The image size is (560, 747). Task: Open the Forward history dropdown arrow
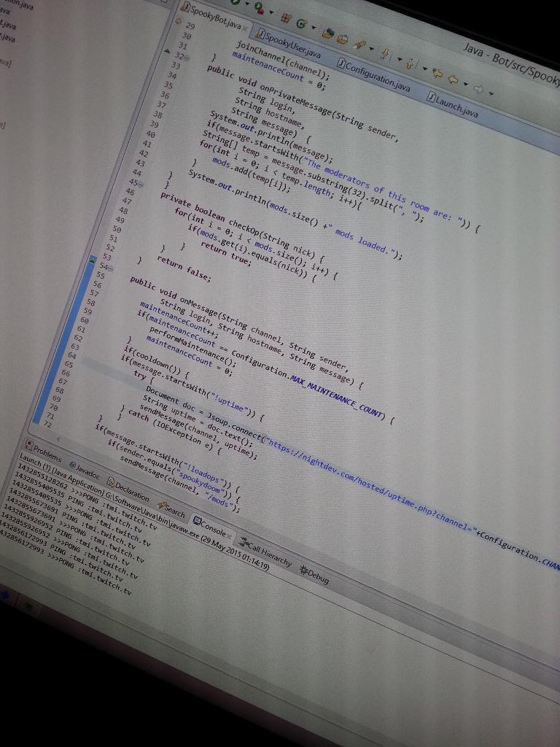[491, 93]
